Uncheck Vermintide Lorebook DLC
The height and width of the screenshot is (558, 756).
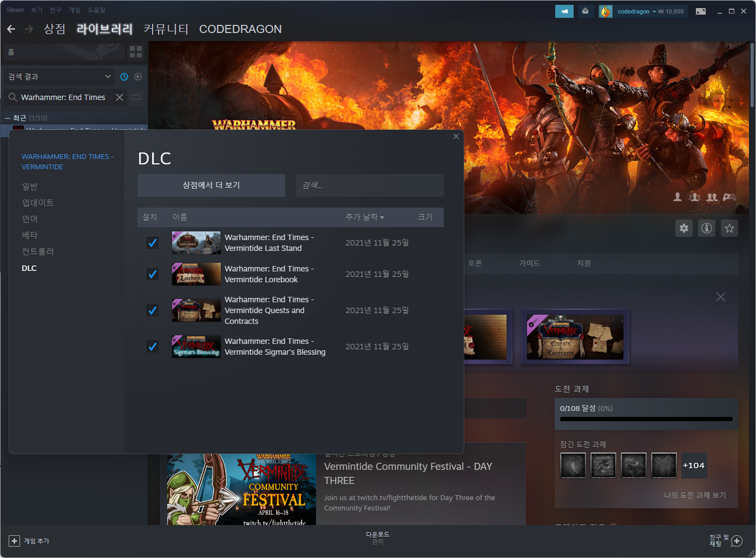[153, 274]
